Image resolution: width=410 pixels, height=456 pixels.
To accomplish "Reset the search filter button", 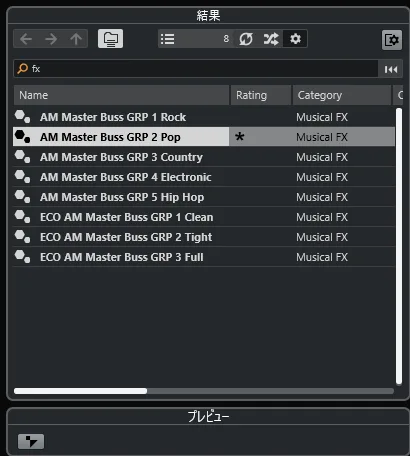I will [x=391, y=69].
